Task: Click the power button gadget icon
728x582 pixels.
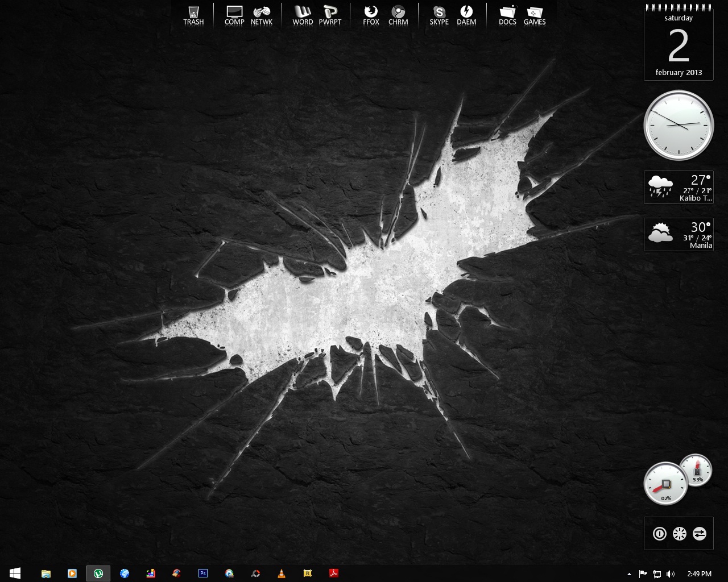Action: (x=659, y=534)
